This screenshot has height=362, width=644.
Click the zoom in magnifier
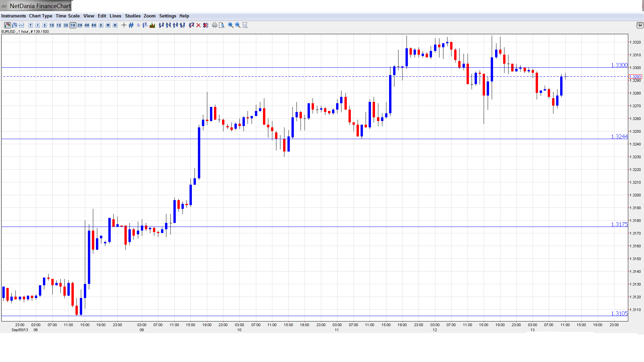coord(231,25)
